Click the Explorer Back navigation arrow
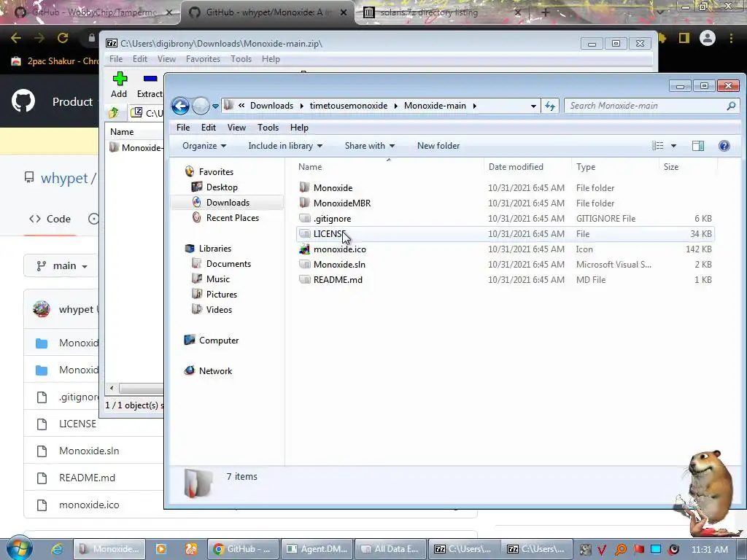The width and height of the screenshot is (747, 560). [x=181, y=106]
